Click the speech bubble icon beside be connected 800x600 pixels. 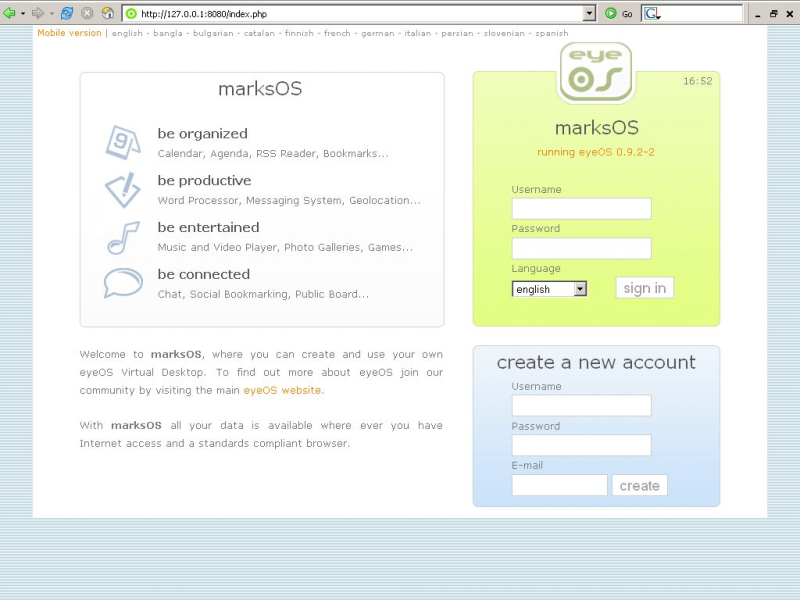123,283
